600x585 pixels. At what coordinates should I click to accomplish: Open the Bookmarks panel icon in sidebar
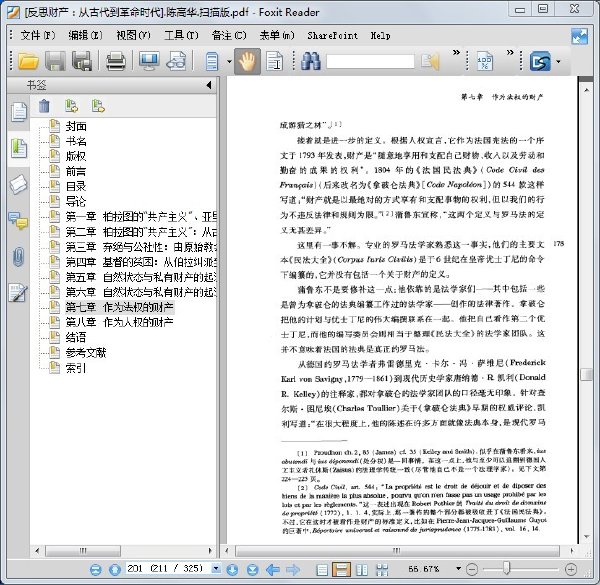coord(18,149)
